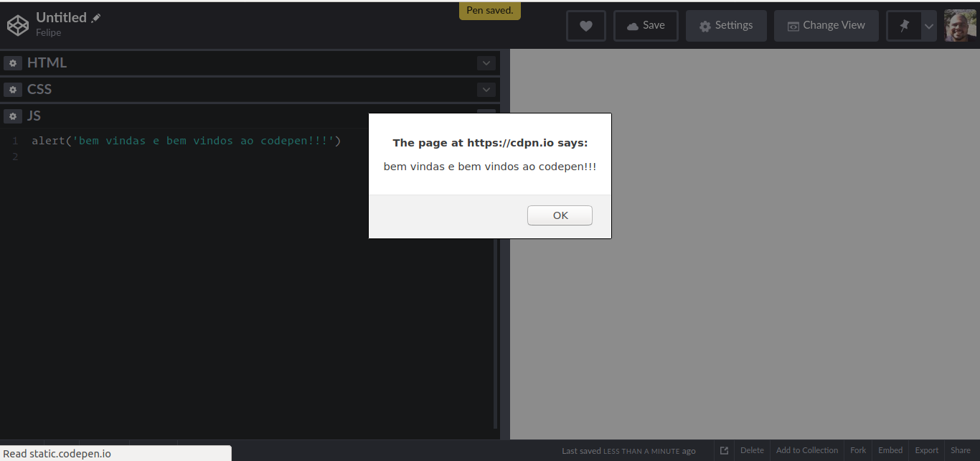Click your profile avatar picture
This screenshot has height=461, width=980.
pyautogui.click(x=960, y=24)
